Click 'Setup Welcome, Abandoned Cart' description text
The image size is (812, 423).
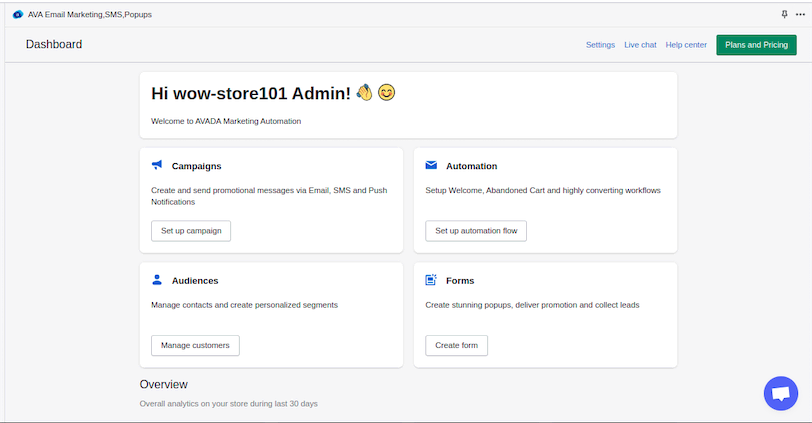(543, 191)
